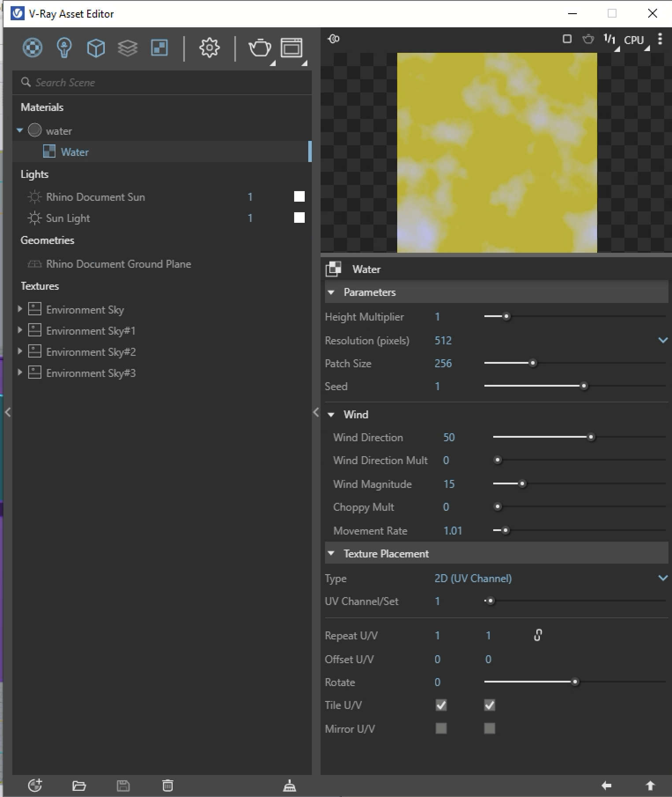The height and width of the screenshot is (797, 672).
Task: Expand Environment Sky#1 texture node
Action: tap(19, 330)
